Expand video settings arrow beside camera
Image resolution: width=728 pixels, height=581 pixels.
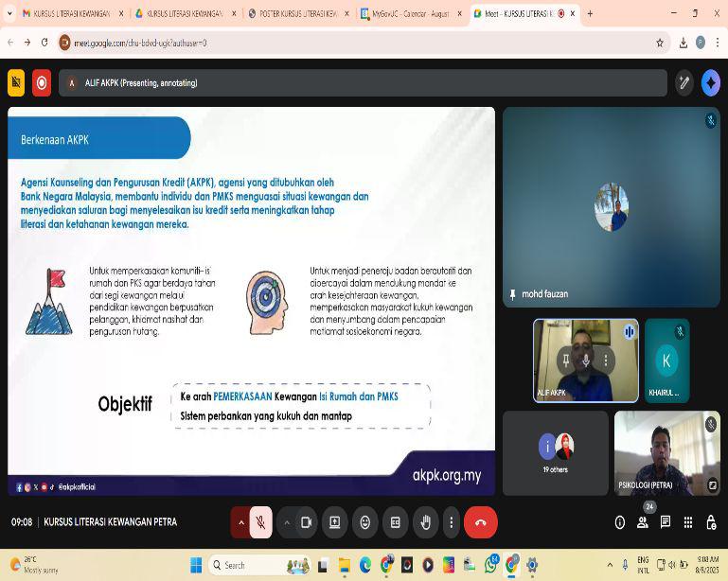tap(285, 522)
